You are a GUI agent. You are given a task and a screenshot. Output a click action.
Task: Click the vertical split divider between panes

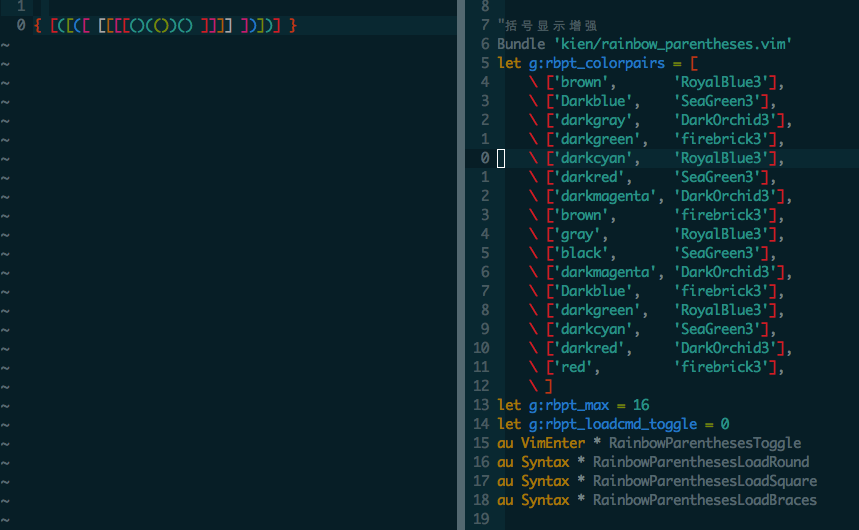coord(460,265)
